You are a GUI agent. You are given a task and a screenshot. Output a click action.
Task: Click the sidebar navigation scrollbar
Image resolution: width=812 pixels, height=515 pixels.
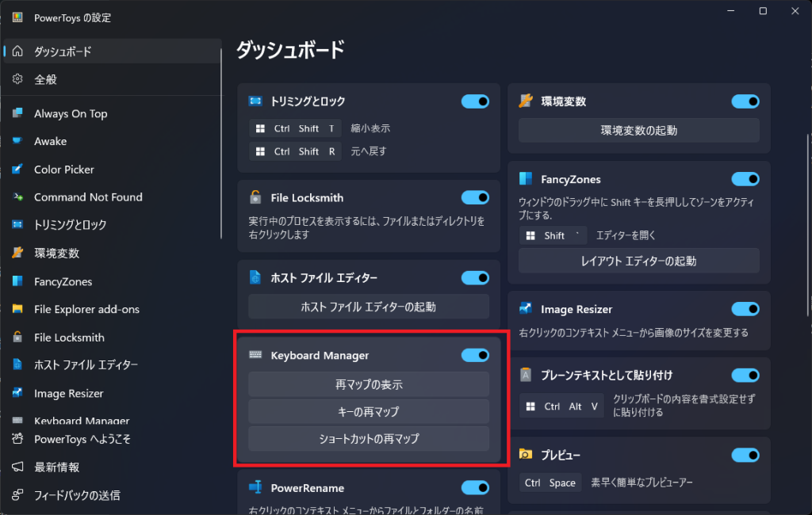[221, 144]
